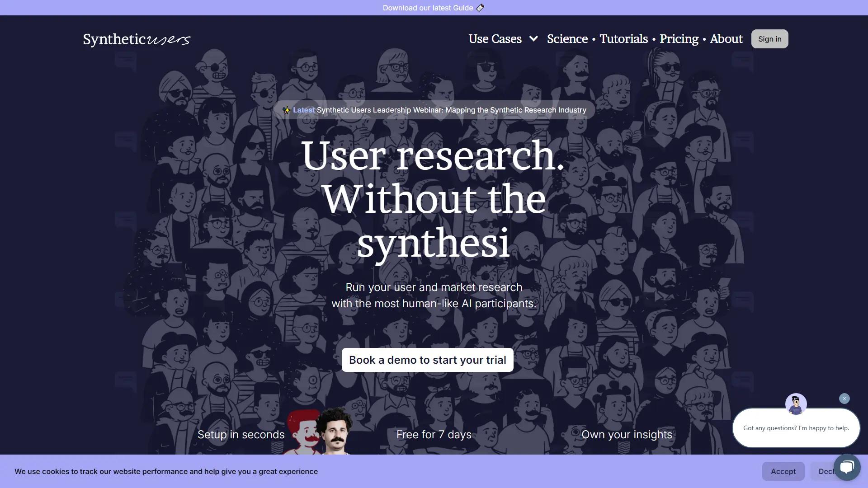Accept the cookie tracking notice
The image size is (868, 488).
(783, 471)
